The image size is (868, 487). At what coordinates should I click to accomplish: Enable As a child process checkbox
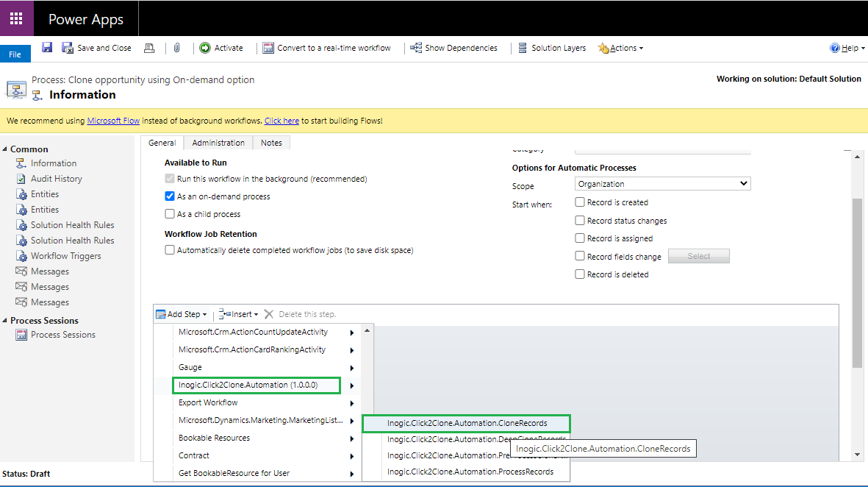click(170, 214)
